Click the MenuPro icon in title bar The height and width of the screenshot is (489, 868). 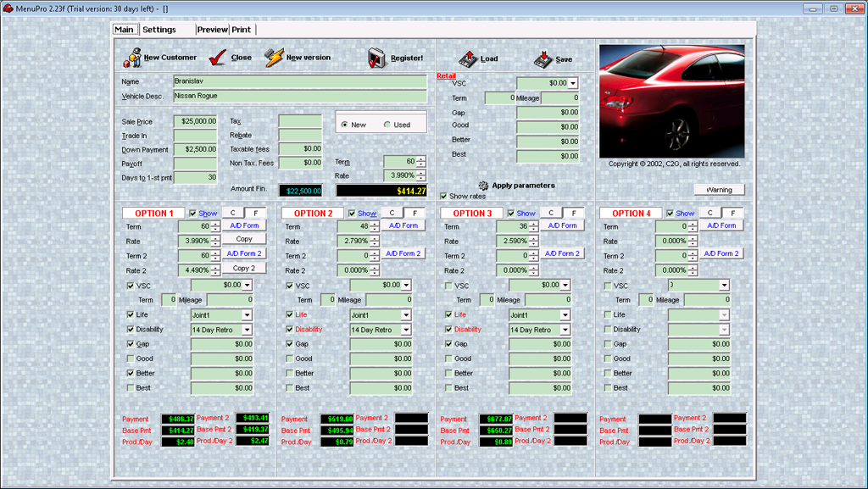[8, 8]
